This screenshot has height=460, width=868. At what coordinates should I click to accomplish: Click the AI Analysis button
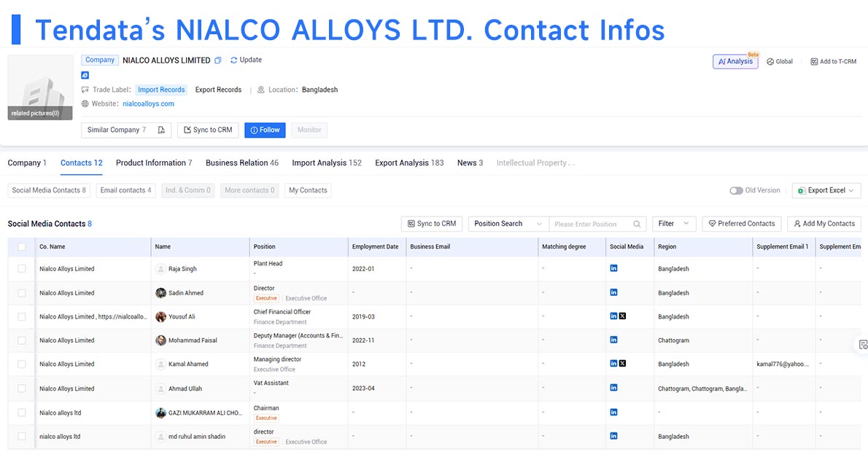735,61
